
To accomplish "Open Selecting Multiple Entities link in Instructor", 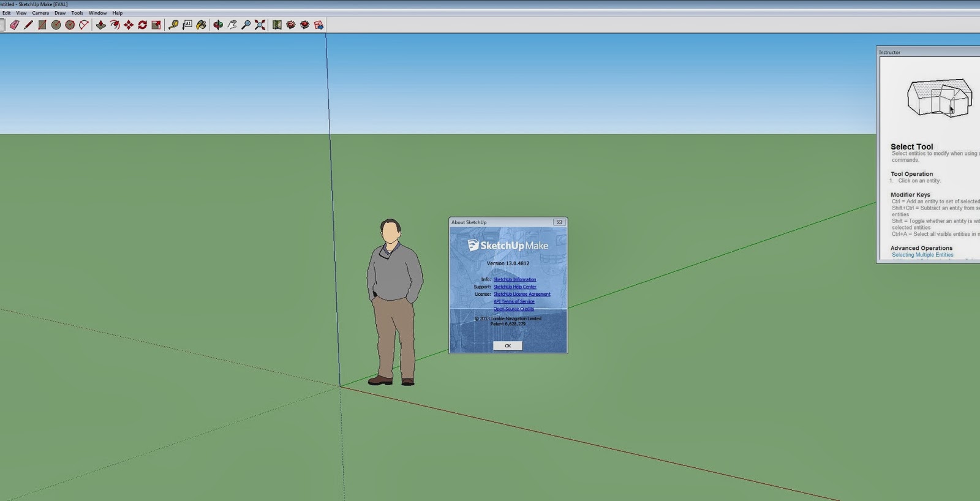I will tap(922, 255).
